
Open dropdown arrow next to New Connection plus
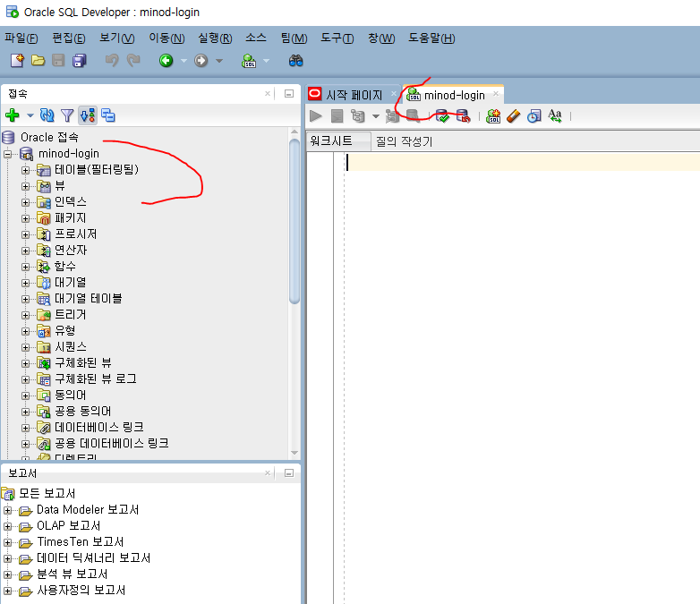[30, 115]
